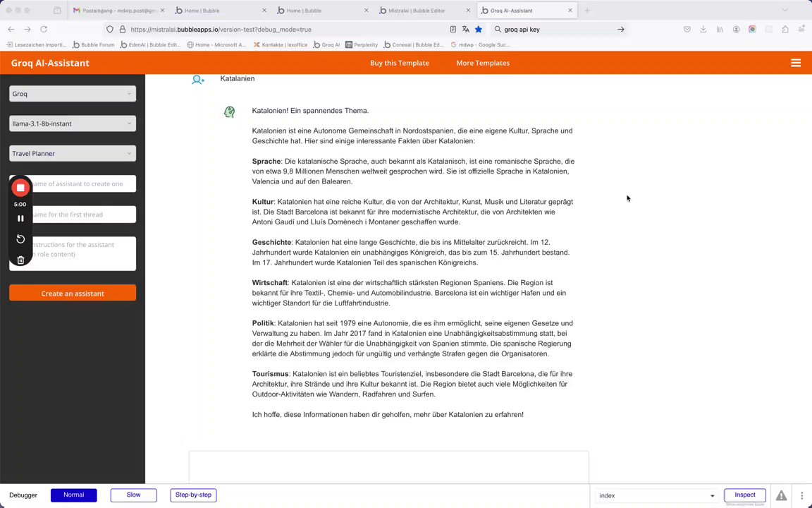Click the AI assistant head icon
The height and width of the screenshot is (508, 812).
click(x=229, y=112)
